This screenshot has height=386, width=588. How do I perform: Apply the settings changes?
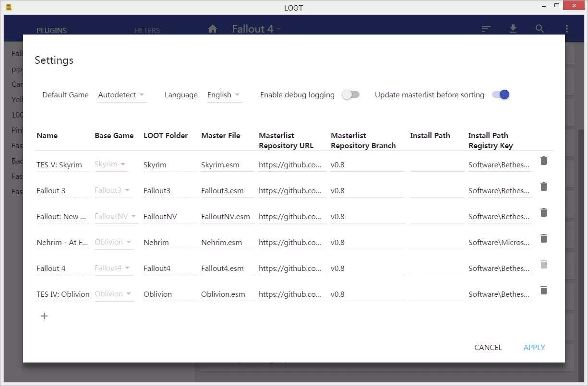tap(534, 348)
